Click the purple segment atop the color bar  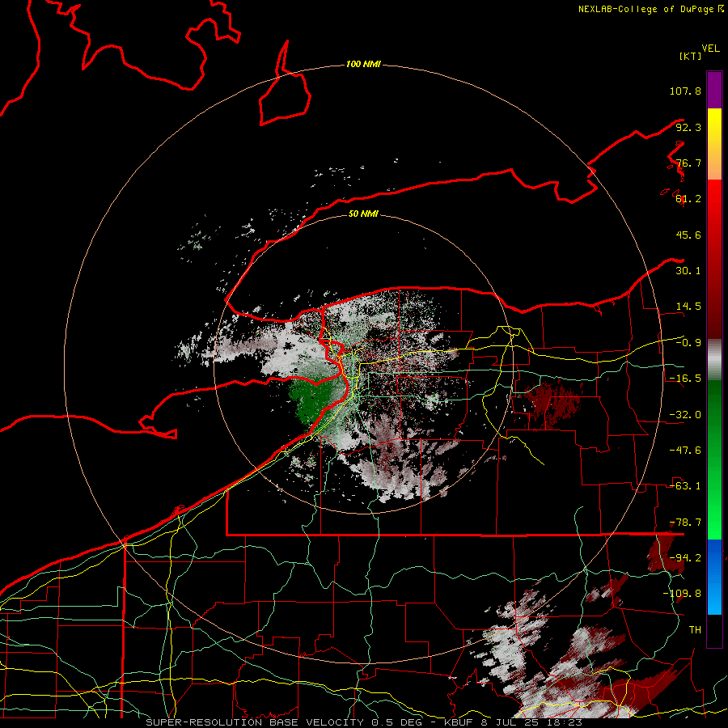click(x=714, y=90)
